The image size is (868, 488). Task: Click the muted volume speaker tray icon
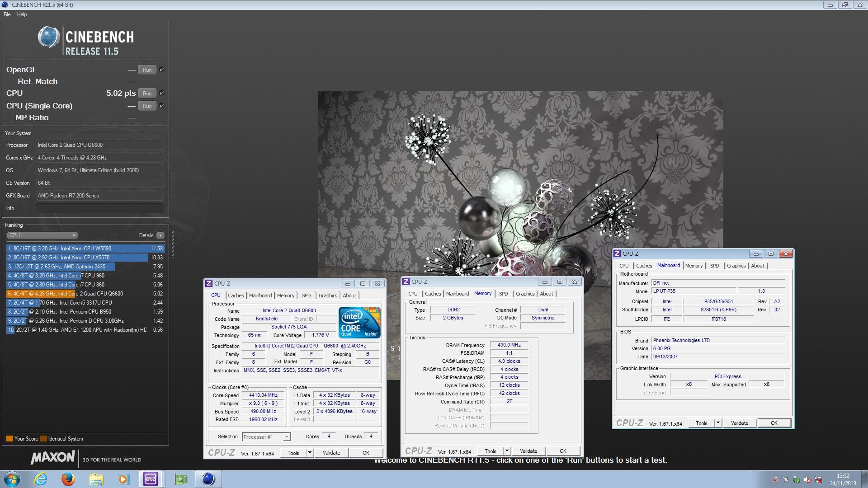coord(807,480)
